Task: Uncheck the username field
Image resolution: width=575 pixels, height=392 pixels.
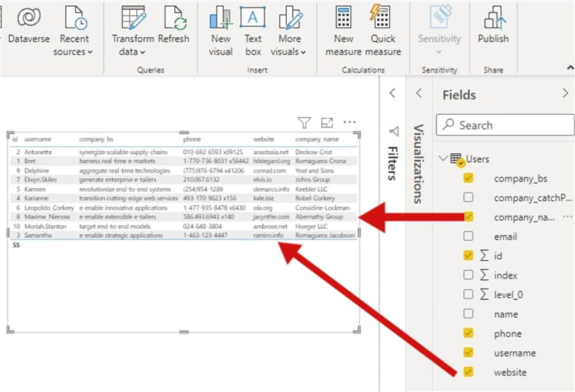Action: click(x=468, y=353)
